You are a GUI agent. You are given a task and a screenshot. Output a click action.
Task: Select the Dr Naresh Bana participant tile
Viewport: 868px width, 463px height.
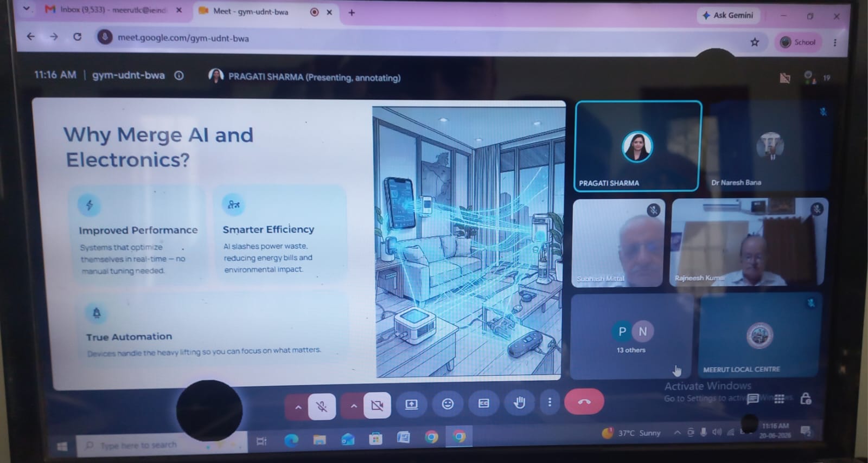[x=769, y=145]
